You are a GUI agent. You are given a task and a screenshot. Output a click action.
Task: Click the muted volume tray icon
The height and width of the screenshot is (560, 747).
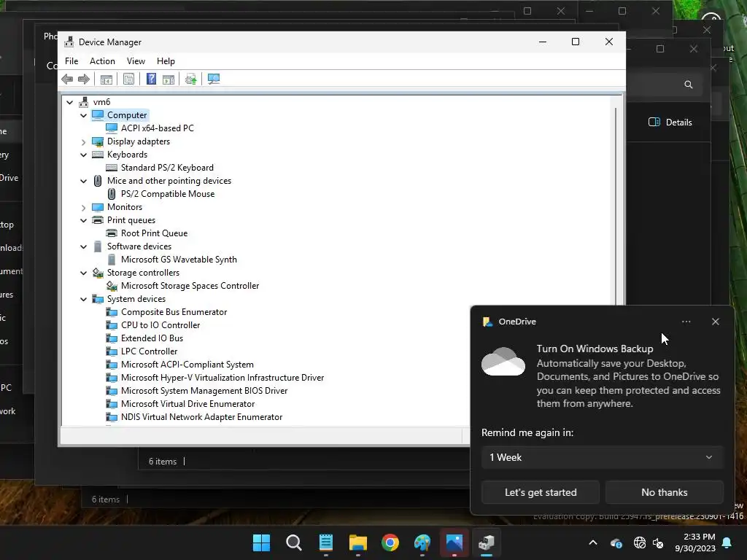pyautogui.click(x=659, y=542)
